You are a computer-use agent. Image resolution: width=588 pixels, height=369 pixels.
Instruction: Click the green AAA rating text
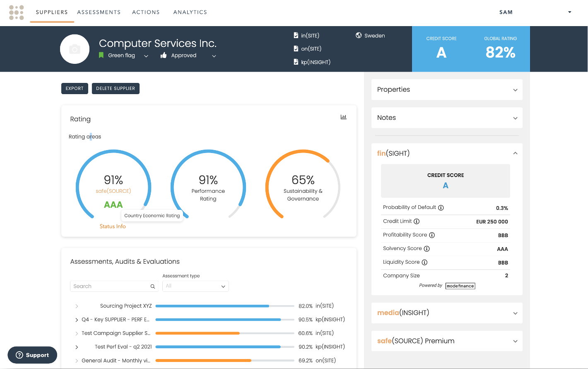113,205
